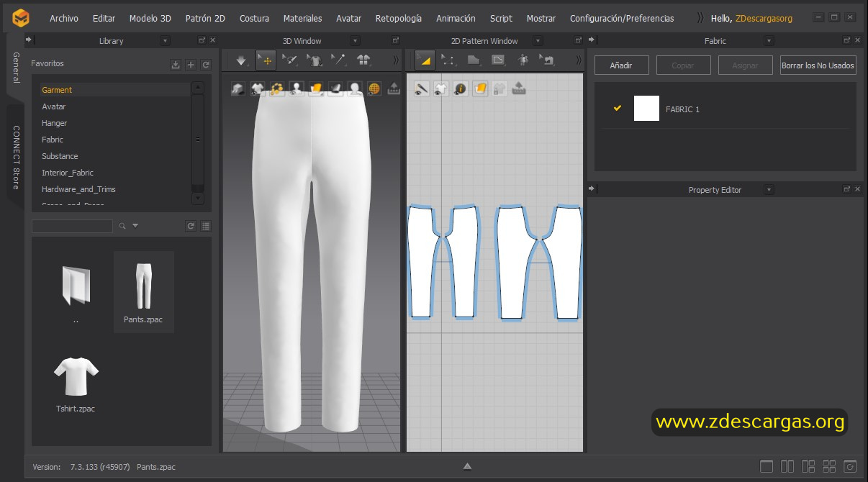Click the Añadir fabric button
This screenshot has width=868, height=482.
(621, 65)
